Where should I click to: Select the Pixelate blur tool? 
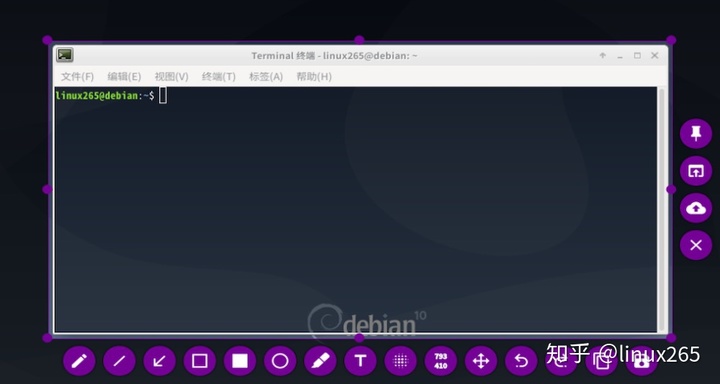tap(400, 361)
